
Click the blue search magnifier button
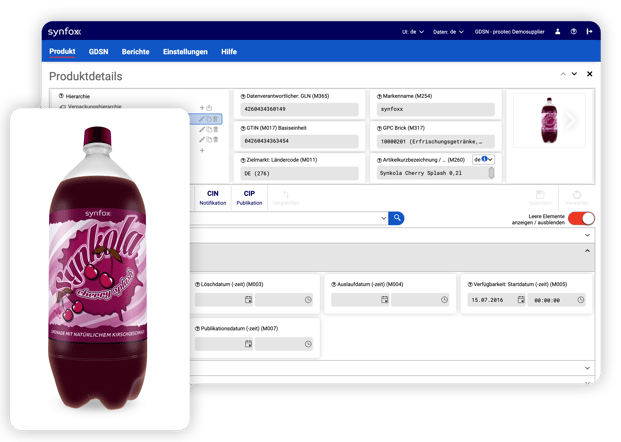(x=397, y=218)
